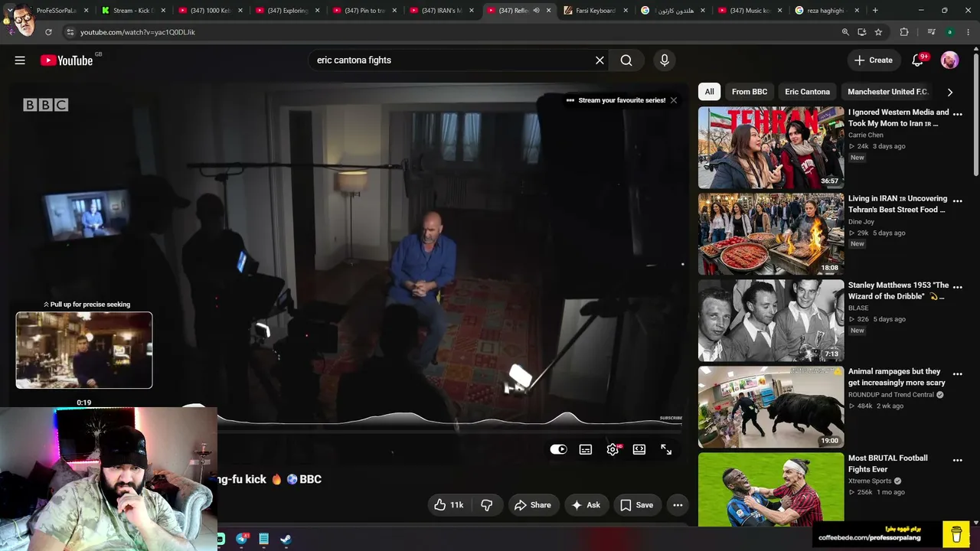Open the coffeebede.com/professorpalang coffee cup icon
This screenshot has width=980, height=551.
(956, 534)
